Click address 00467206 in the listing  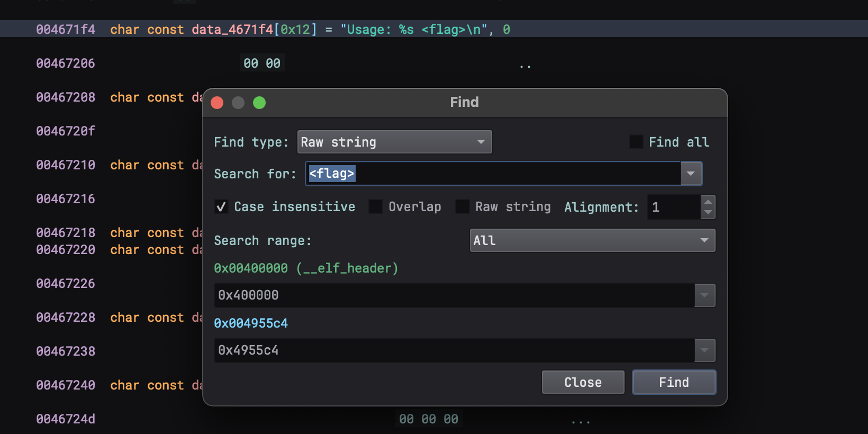(66, 64)
